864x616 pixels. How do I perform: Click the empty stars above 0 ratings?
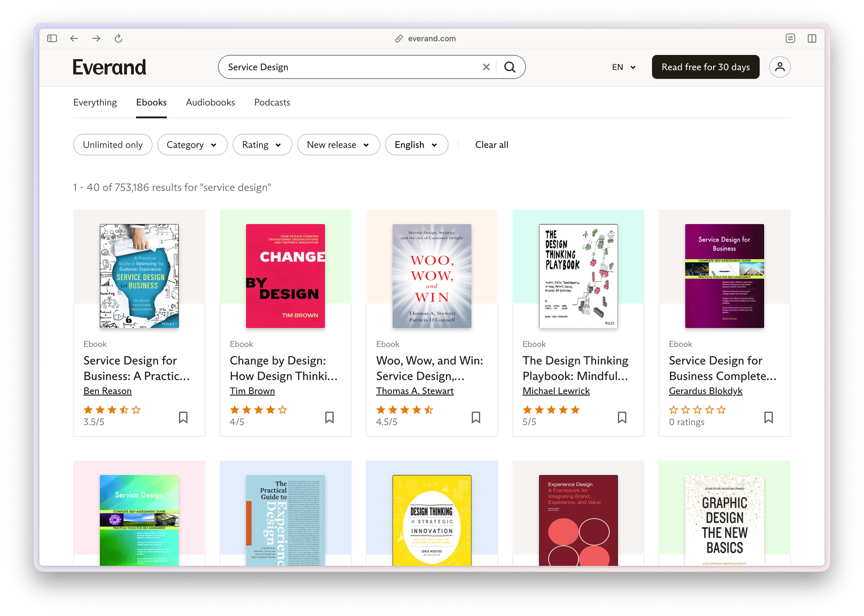tap(697, 410)
